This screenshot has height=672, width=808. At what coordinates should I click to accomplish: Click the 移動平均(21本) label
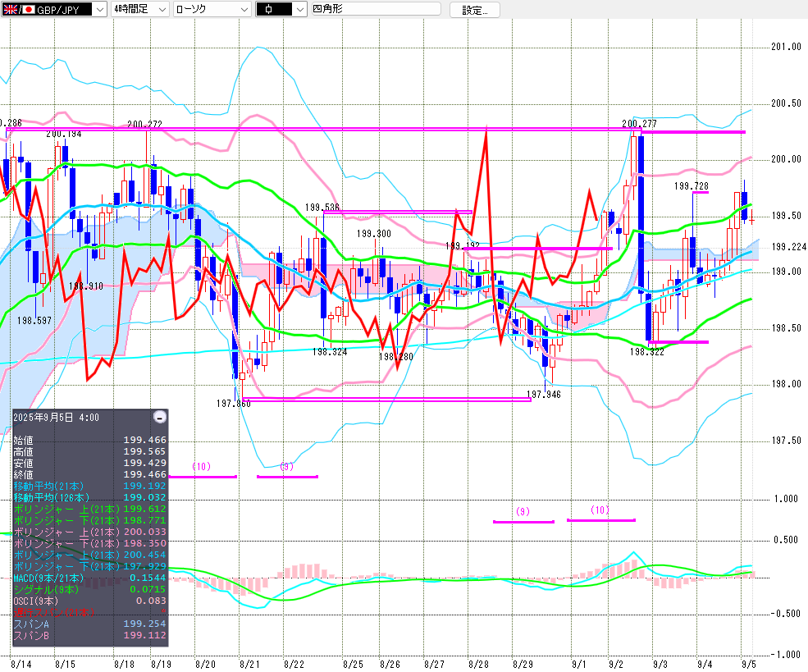[x=48, y=486]
